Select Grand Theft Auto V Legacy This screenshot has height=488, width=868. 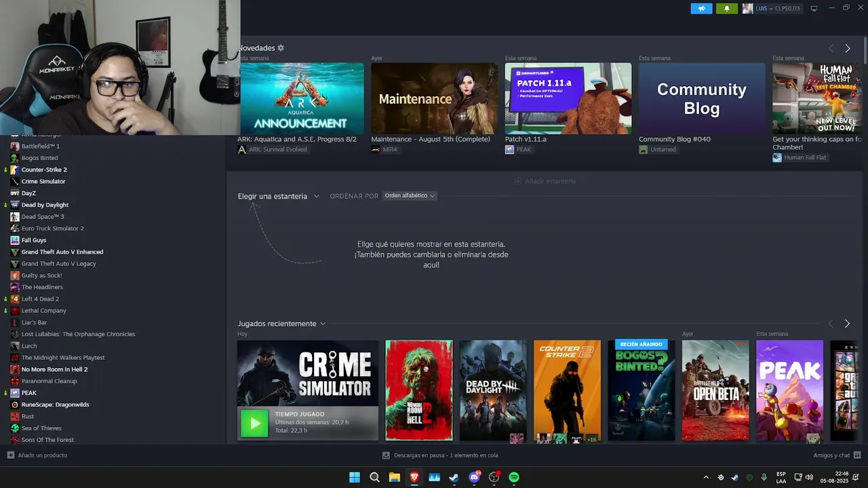58,264
